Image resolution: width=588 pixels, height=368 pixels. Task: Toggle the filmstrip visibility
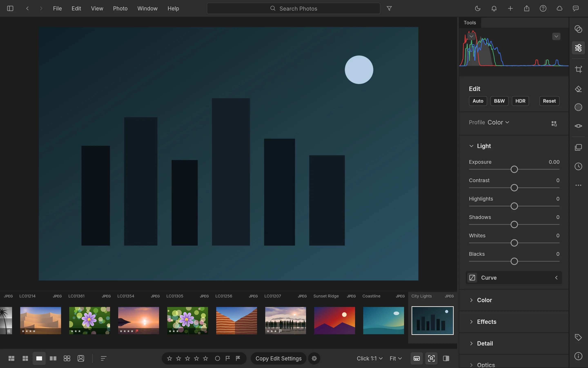point(416,358)
